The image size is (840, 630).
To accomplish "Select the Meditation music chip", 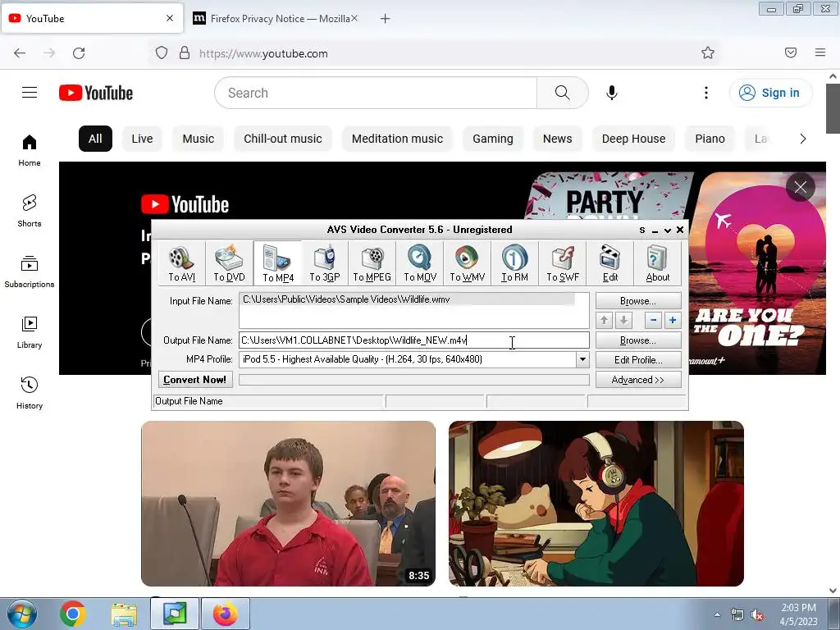I will coord(398,139).
